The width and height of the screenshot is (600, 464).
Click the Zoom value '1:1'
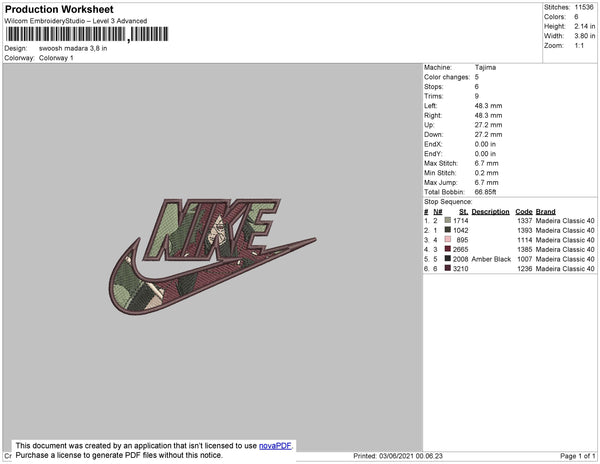(579, 46)
